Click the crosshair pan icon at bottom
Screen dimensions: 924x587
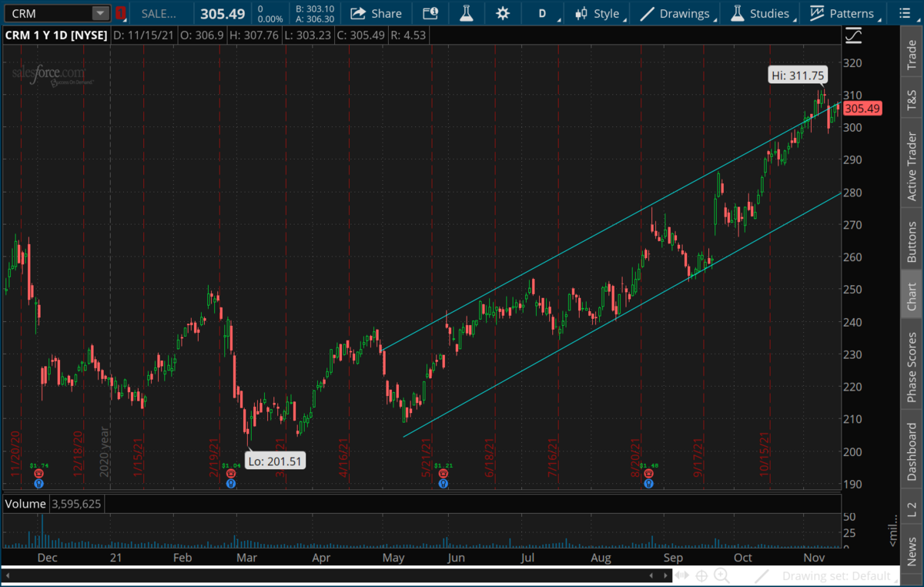pos(702,575)
